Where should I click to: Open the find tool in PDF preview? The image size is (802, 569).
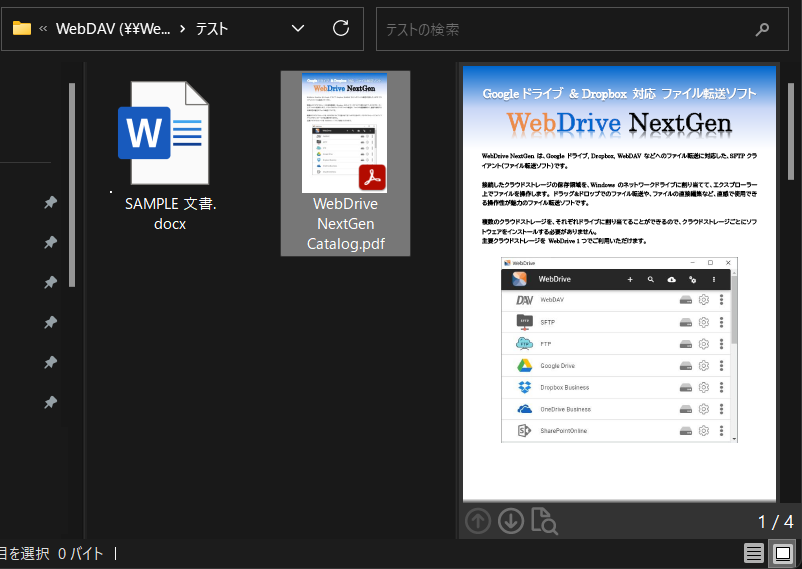(544, 521)
